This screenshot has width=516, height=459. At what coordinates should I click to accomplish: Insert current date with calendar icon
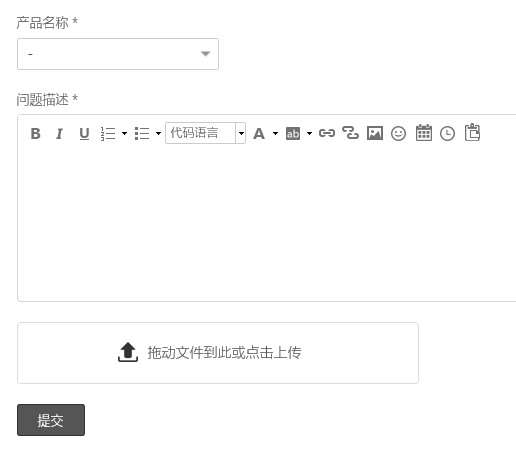point(424,133)
